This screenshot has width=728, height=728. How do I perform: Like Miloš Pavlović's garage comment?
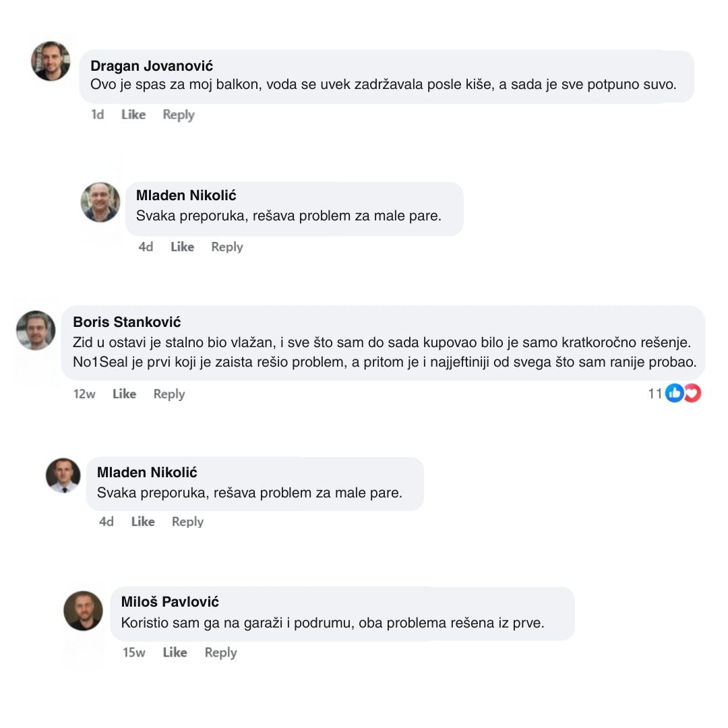pos(175,652)
